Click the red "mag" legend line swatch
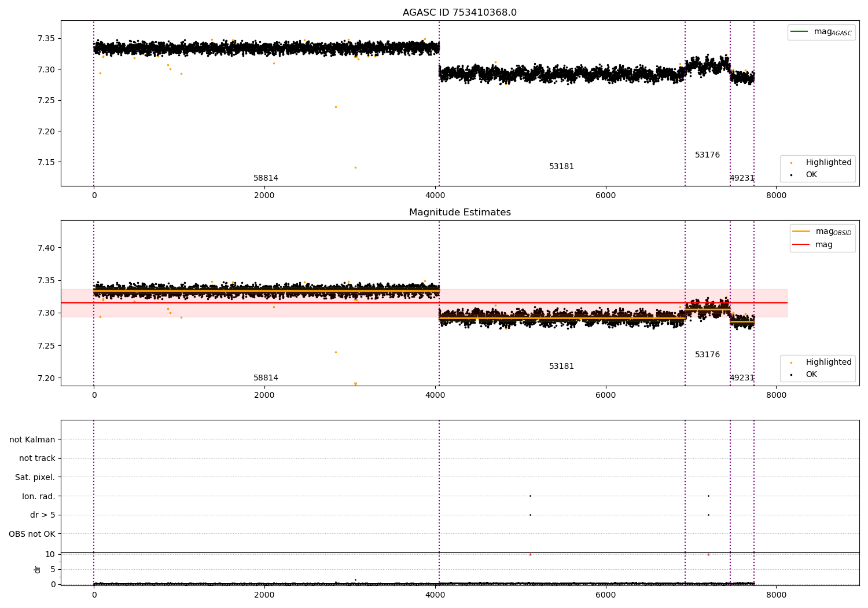Viewport: 868px width, 608px height. pos(801,244)
